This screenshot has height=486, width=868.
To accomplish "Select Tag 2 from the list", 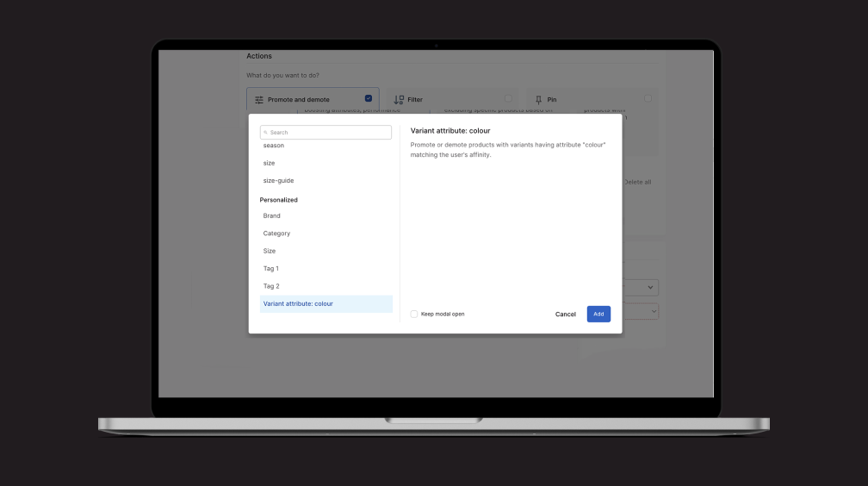I will [x=271, y=286].
